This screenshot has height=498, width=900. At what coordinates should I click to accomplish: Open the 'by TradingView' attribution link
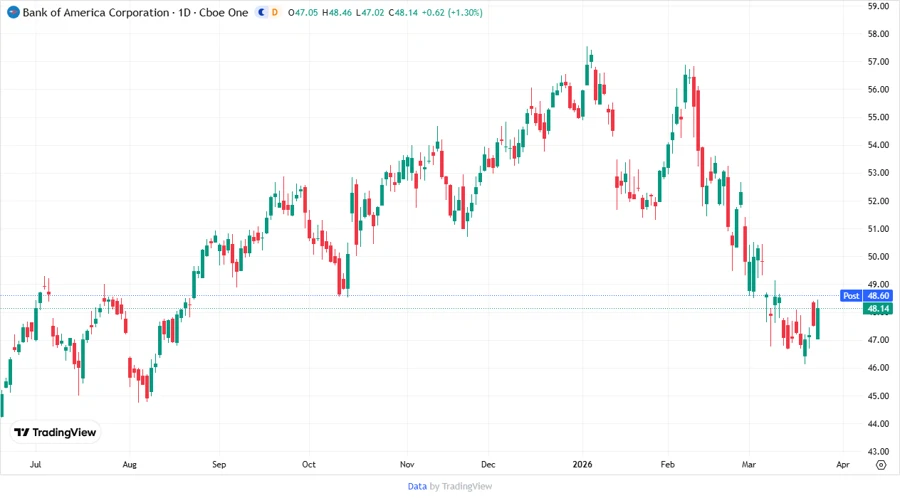point(461,487)
